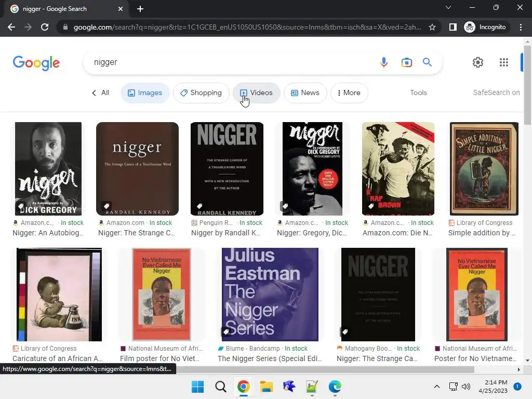The width and height of the screenshot is (532, 399).
Task: Click the browser address bar URL
Action: [x=247, y=27]
